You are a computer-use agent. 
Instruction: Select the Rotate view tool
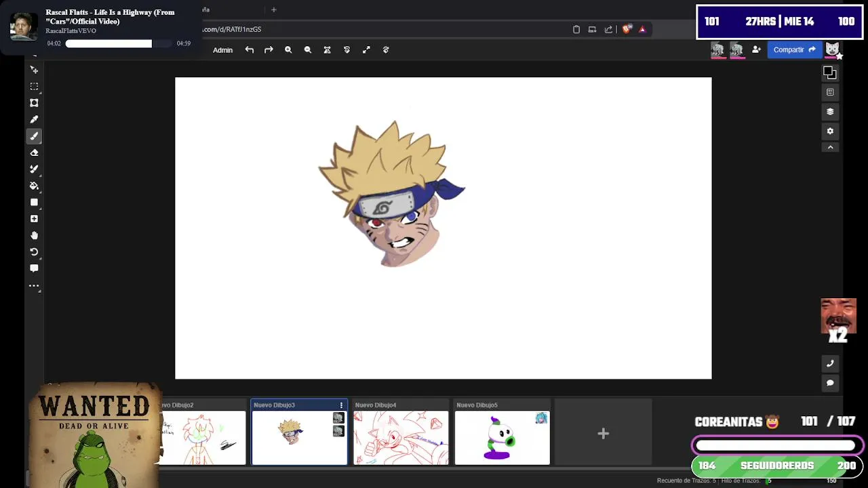tap(34, 251)
